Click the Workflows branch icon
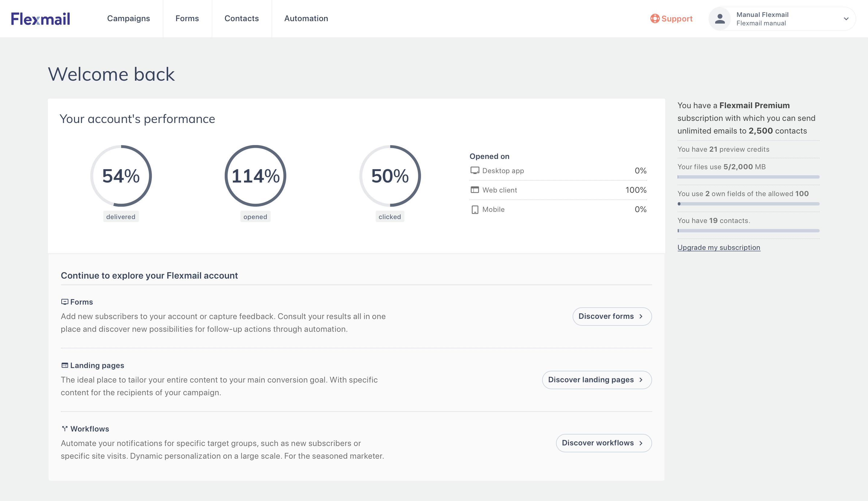The height and width of the screenshot is (501, 868). pos(65,429)
